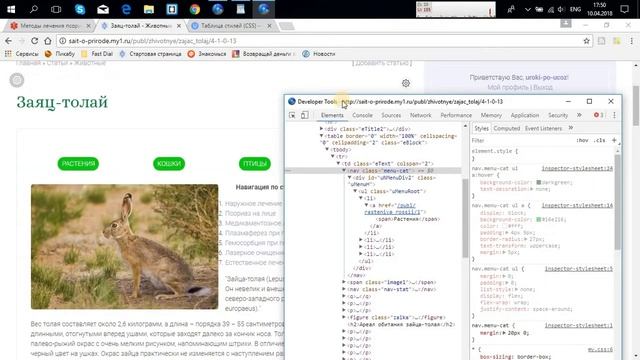Collapse the td class eText node
Image resolution: width=640 pixels, height=360 pixels.
(x=338, y=163)
